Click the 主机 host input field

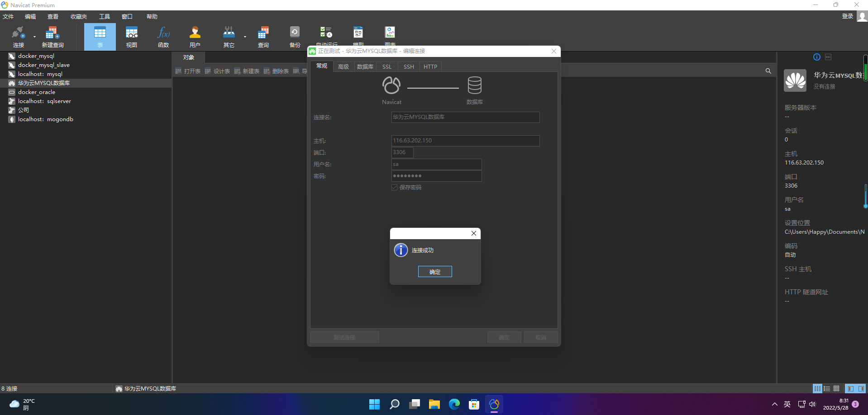[465, 141]
